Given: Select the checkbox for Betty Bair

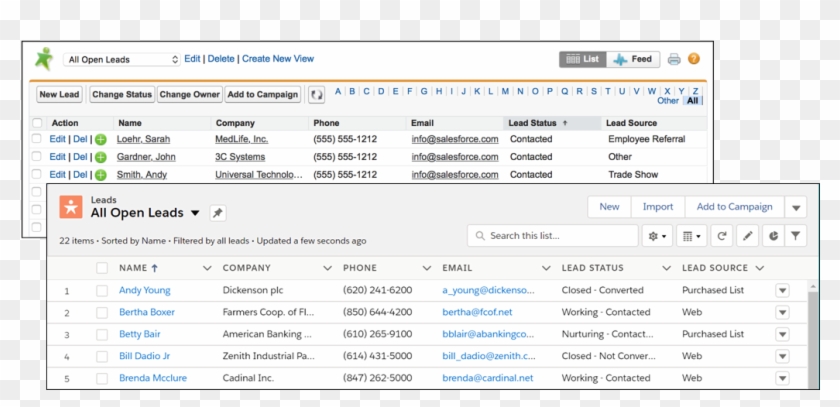Looking at the screenshot, I should click(x=102, y=335).
